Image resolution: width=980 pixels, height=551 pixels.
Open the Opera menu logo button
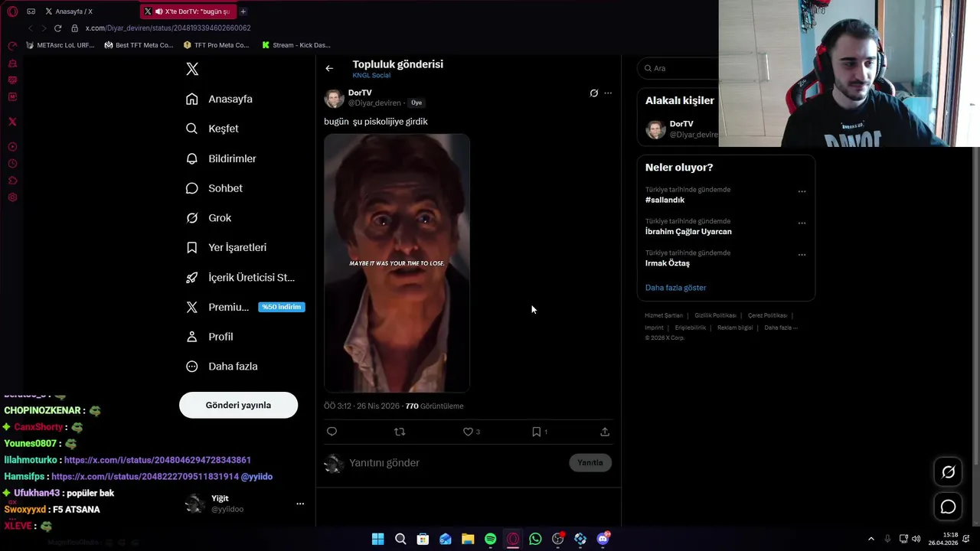(12, 11)
